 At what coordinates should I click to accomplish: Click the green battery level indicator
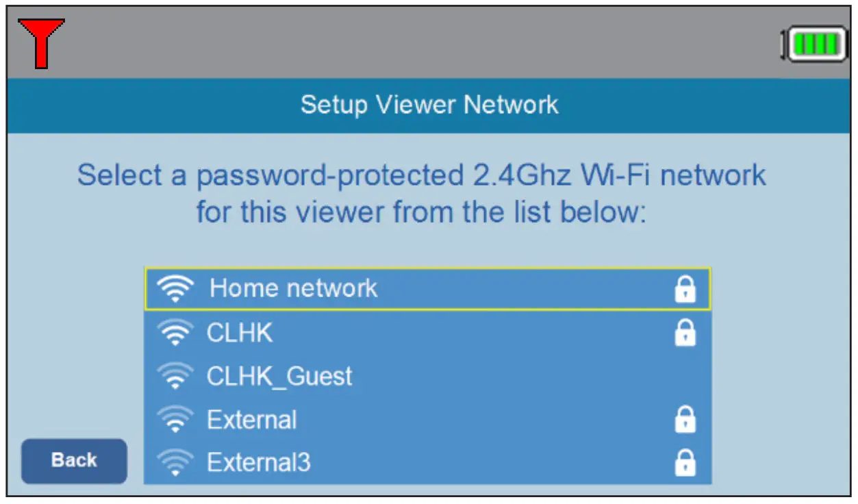coord(814,44)
